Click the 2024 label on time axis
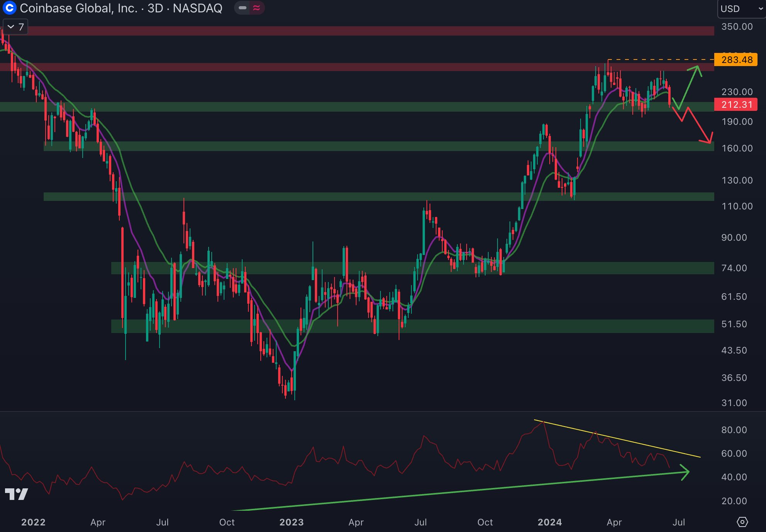 tap(549, 522)
